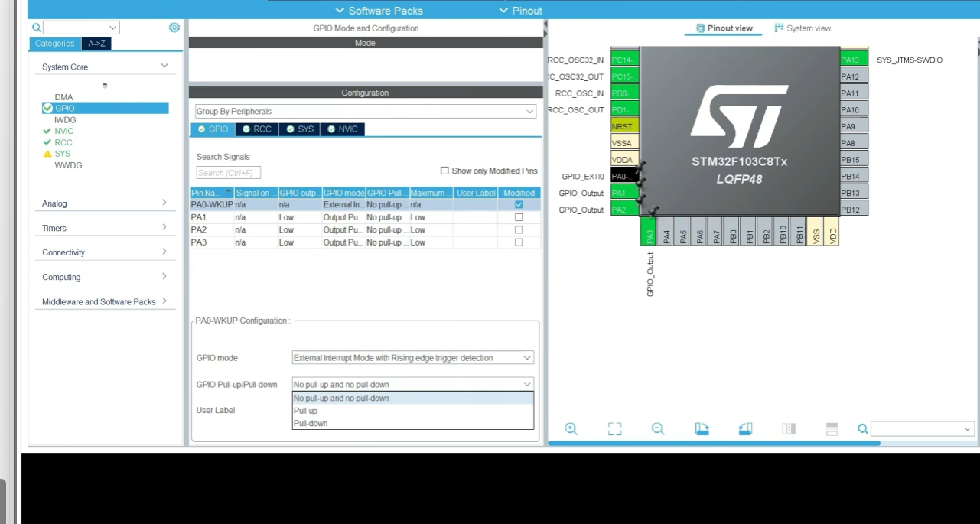Viewport: 980px width, 524px height.
Task: Choose No pull-up and no pull-down
Action: tap(413, 398)
